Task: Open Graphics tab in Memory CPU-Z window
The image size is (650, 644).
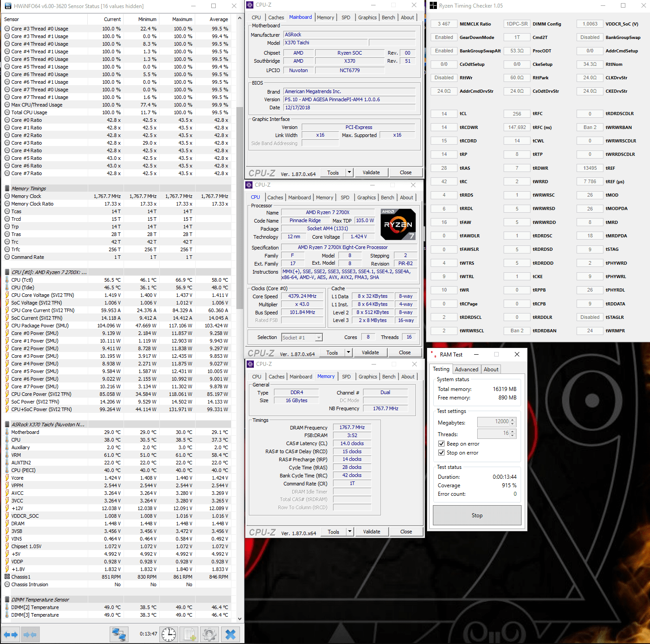Action: click(x=368, y=377)
